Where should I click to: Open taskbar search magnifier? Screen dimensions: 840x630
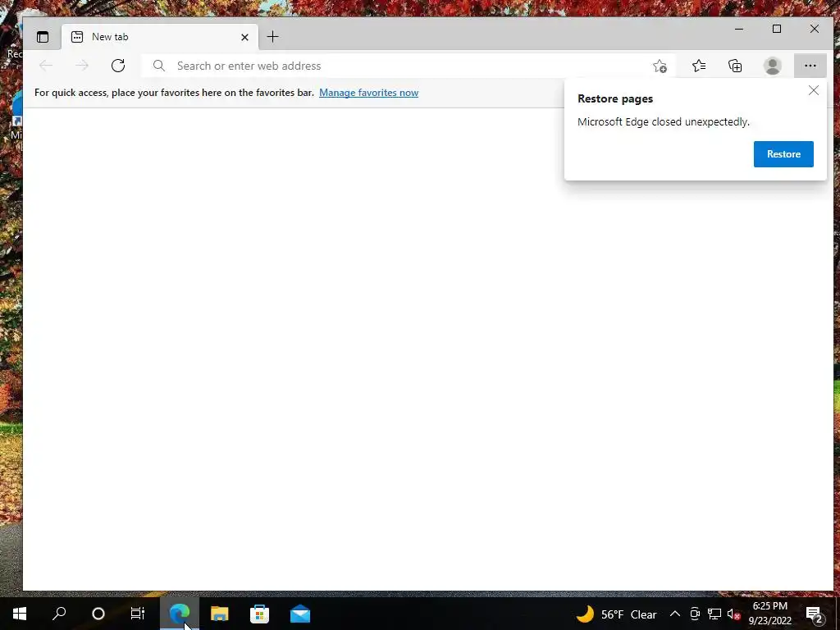pos(59,614)
